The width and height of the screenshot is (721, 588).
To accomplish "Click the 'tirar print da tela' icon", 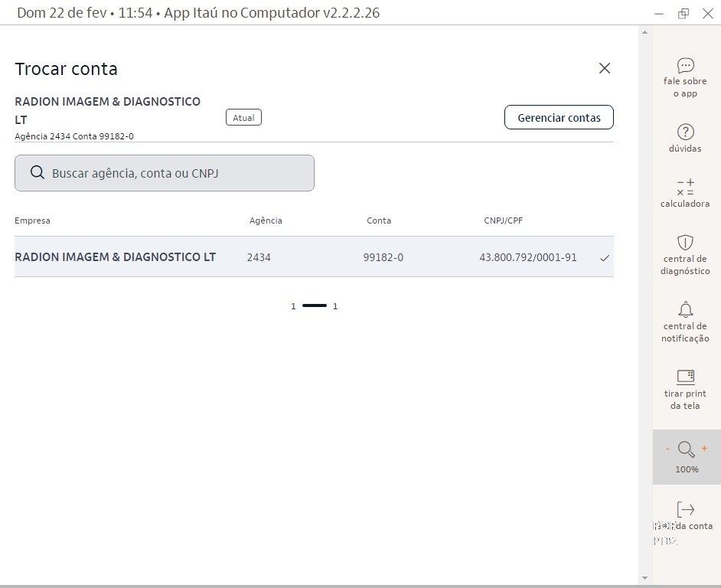I will point(685,377).
